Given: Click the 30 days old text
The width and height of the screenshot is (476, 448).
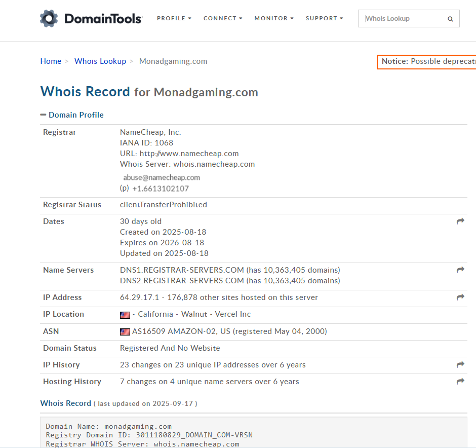Looking at the screenshot, I should [141, 221].
